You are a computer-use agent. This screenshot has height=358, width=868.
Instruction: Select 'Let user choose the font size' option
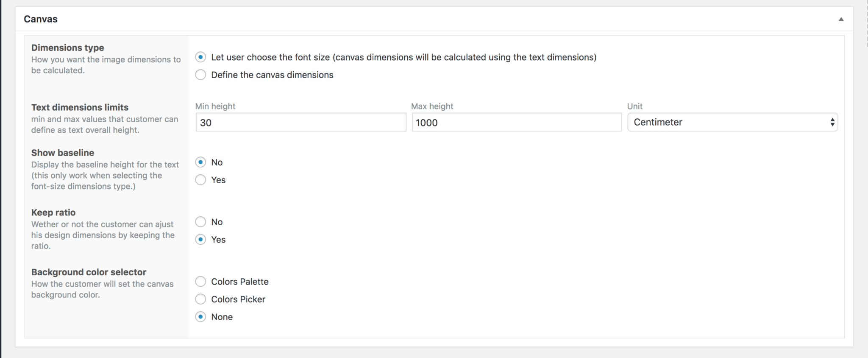pos(200,57)
